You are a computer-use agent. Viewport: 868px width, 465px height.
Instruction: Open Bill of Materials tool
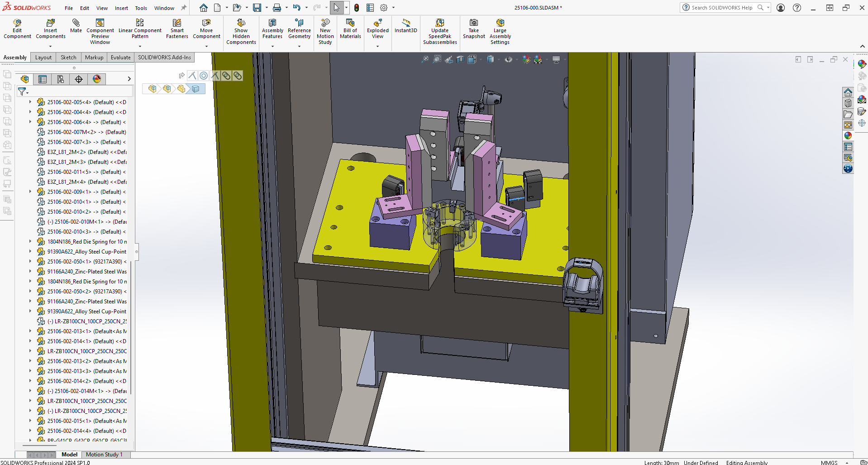coord(350,29)
